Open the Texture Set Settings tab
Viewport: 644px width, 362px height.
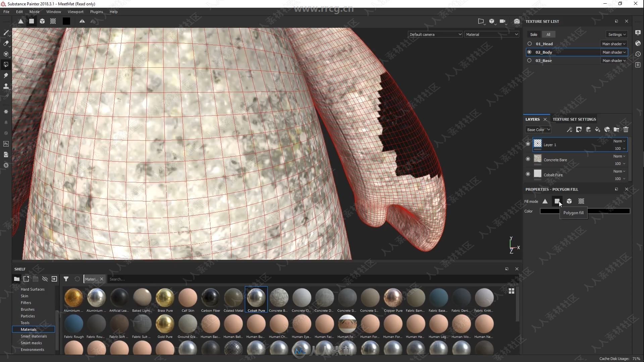[x=574, y=119]
